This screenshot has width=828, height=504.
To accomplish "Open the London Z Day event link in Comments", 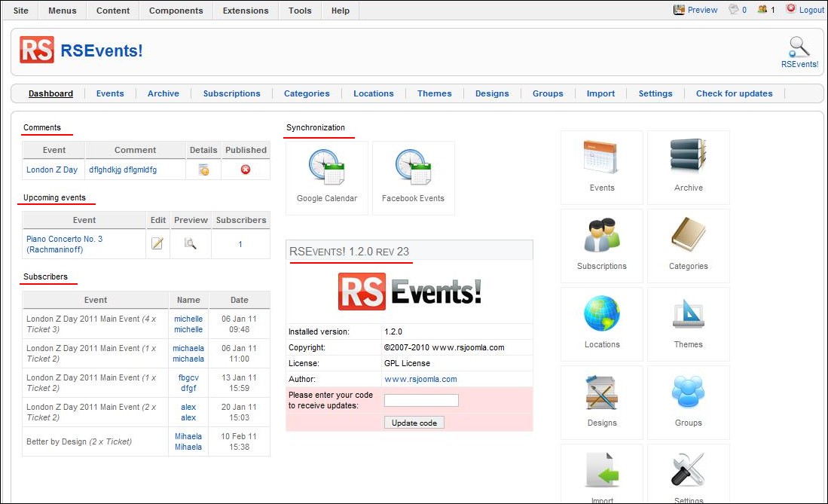I will 52,170.
